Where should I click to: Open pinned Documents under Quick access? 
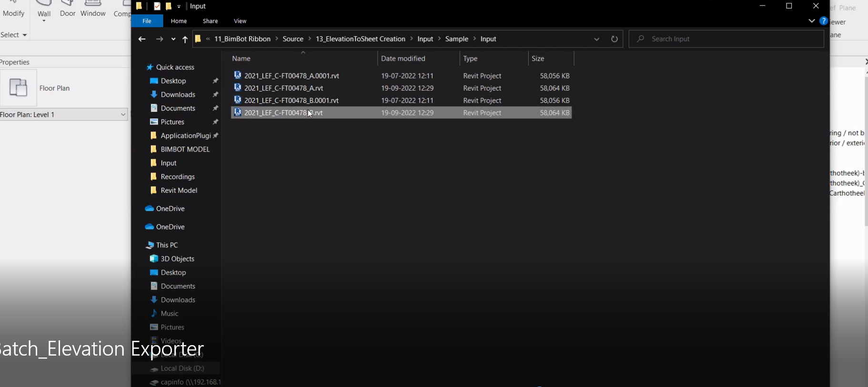[x=178, y=108]
